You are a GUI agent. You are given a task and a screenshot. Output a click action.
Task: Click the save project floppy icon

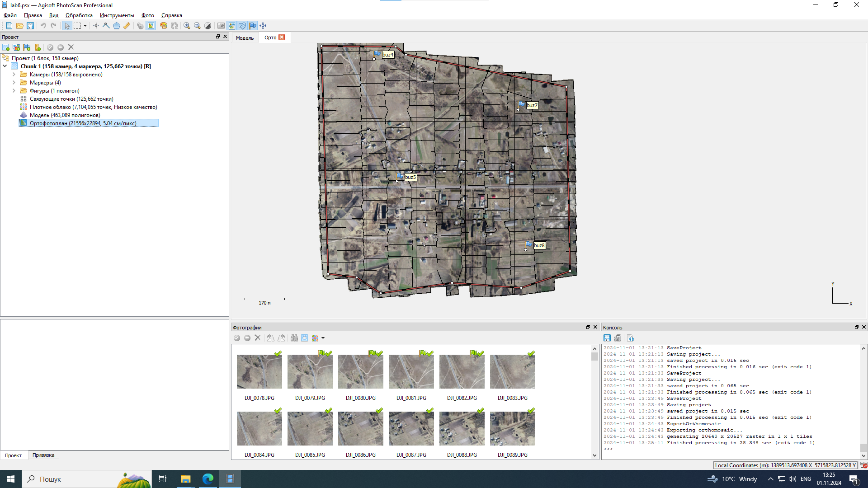tap(30, 26)
